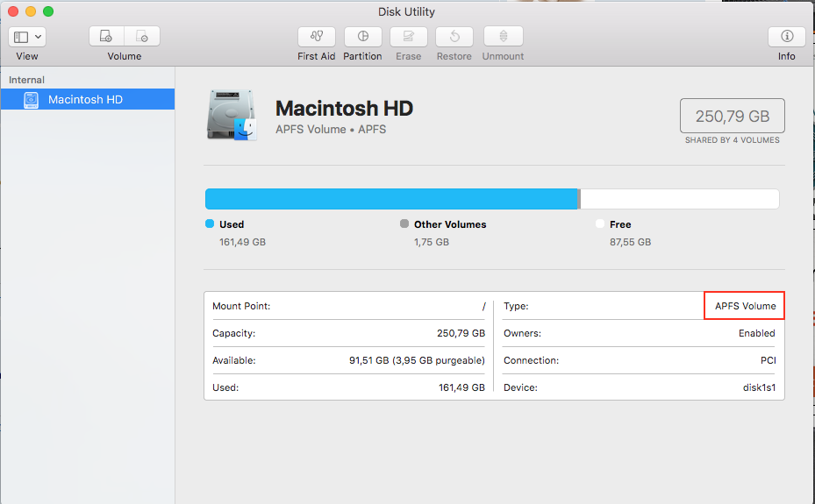Click the blue Used storage bar

coord(390,199)
